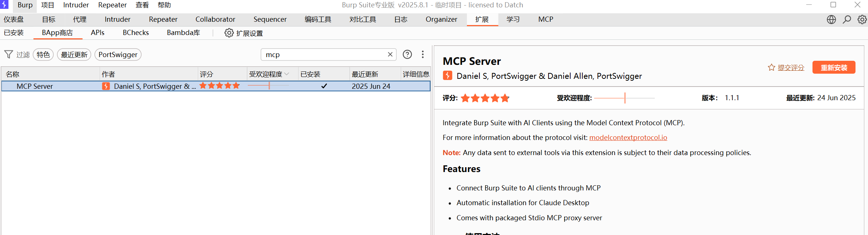Open the APIs sub-tab
This screenshot has width=868, height=235.
click(x=98, y=33)
